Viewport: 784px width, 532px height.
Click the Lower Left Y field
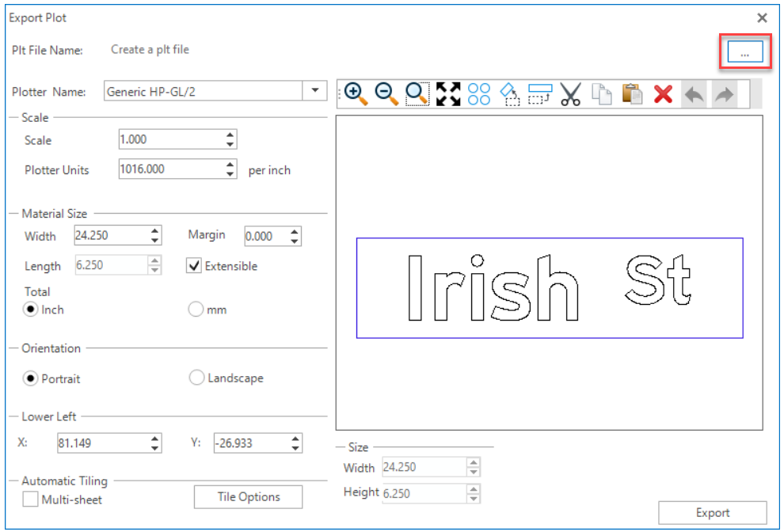click(252, 443)
